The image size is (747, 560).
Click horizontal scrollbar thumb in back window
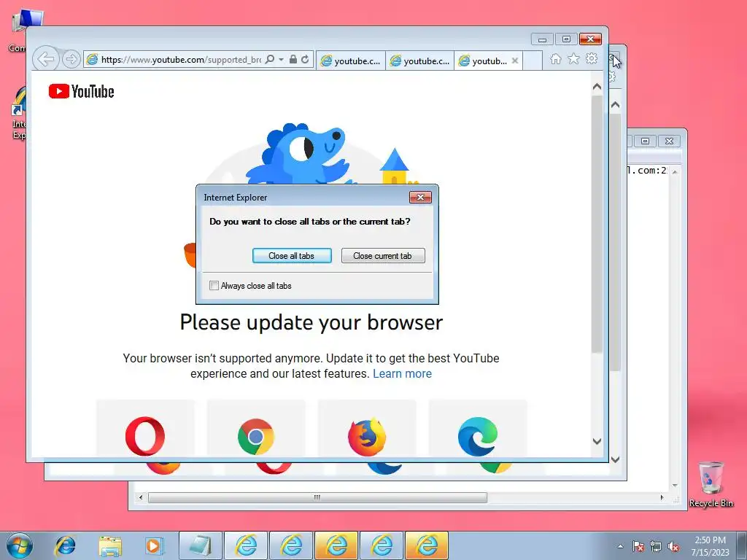tap(317, 497)
